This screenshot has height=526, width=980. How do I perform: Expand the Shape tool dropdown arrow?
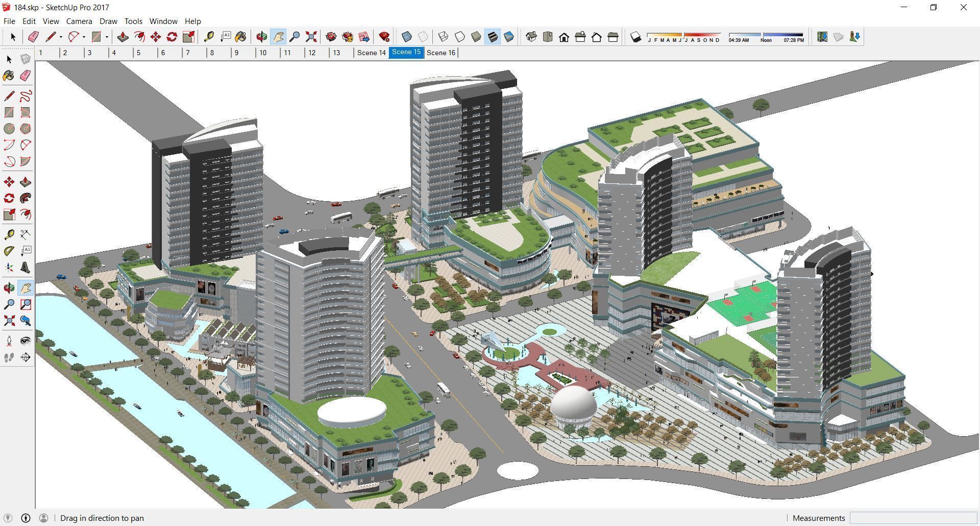tap(107, 37)
